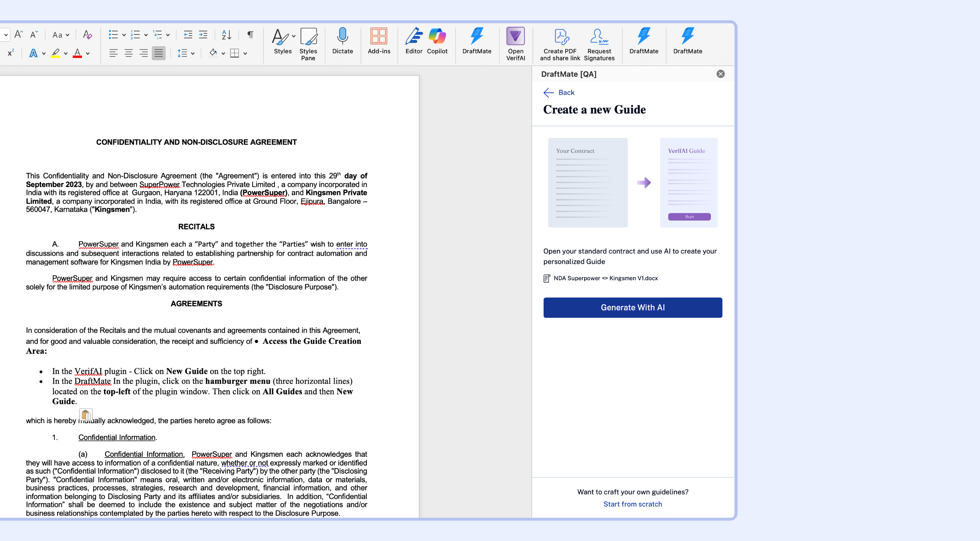Viewport: 980px width, 541px height.
Task: Toggle the paragraph marks (¶) display
Action: point(250,35)
